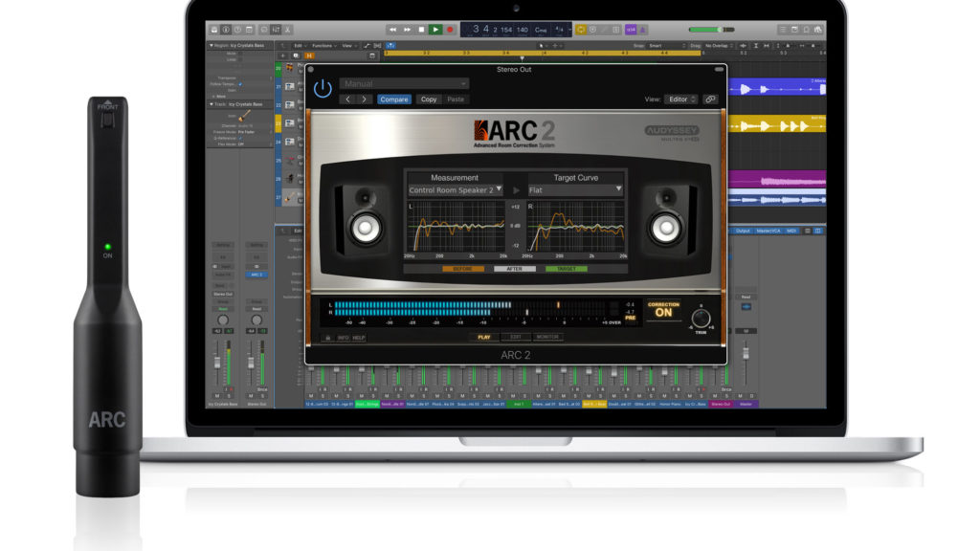
Task: Click the ARC 2 insert slot in channel strip
Action: (x=256, y=275)
